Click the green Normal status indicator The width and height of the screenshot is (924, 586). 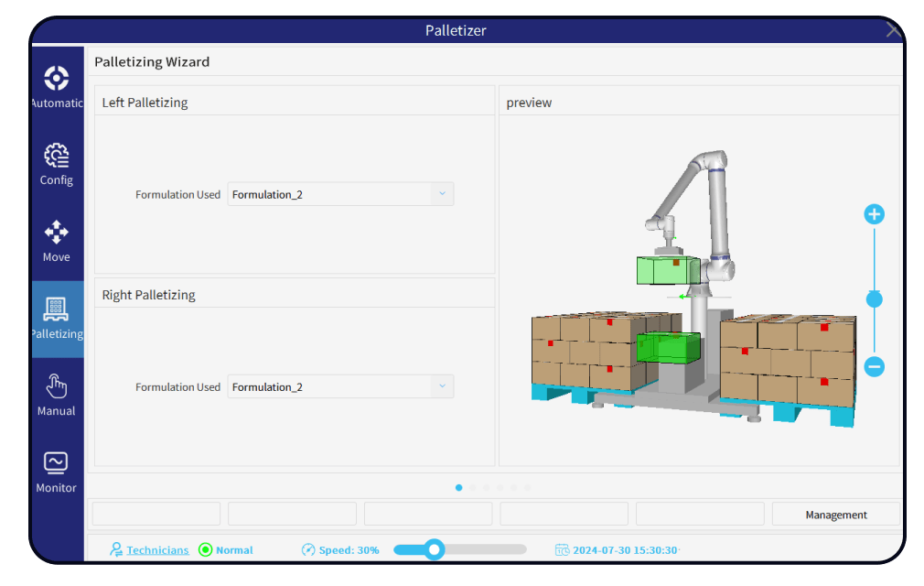click(206, 550)
